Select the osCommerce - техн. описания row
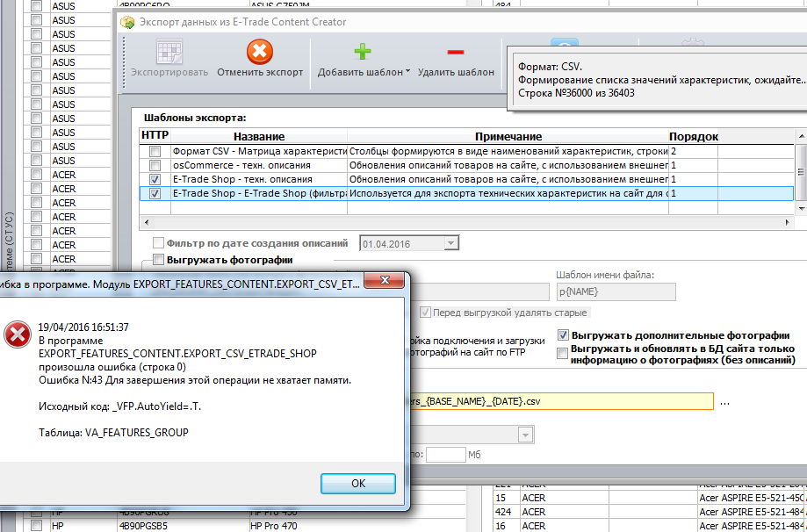 (467, 165)
